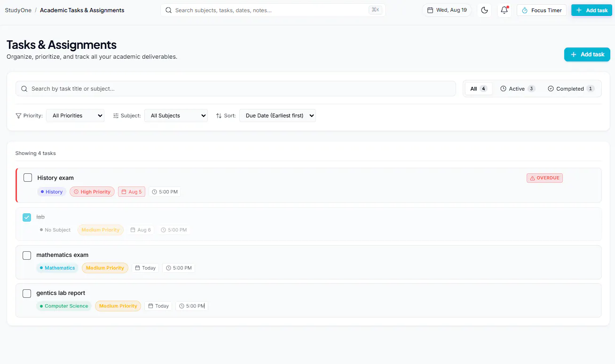Open the mathematics exam task title

click(x=63, y=255)
